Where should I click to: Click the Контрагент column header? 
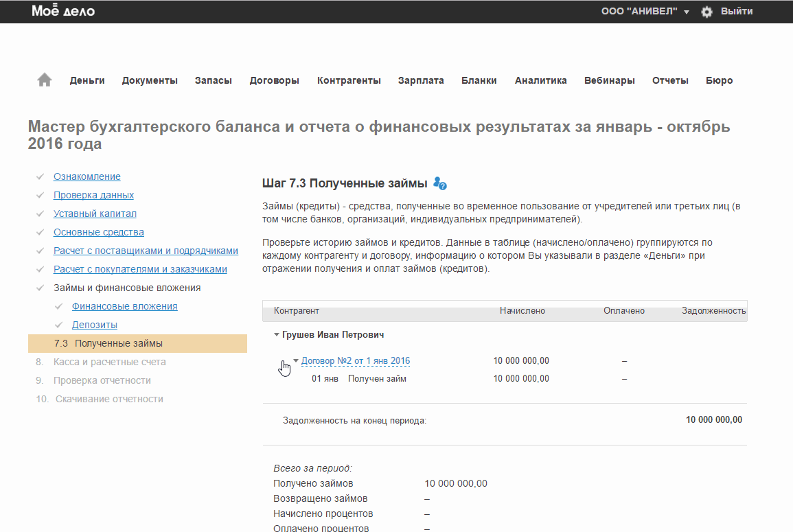point(297,310)
